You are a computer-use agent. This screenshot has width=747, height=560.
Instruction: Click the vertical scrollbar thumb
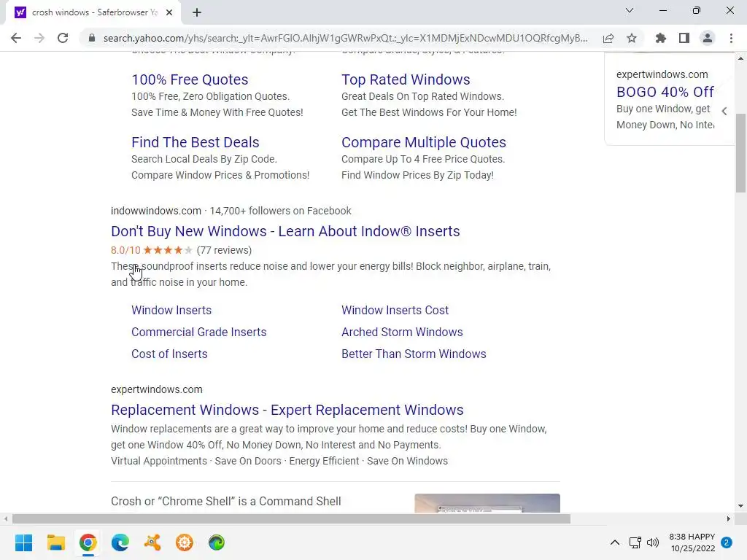click(740, 153)
